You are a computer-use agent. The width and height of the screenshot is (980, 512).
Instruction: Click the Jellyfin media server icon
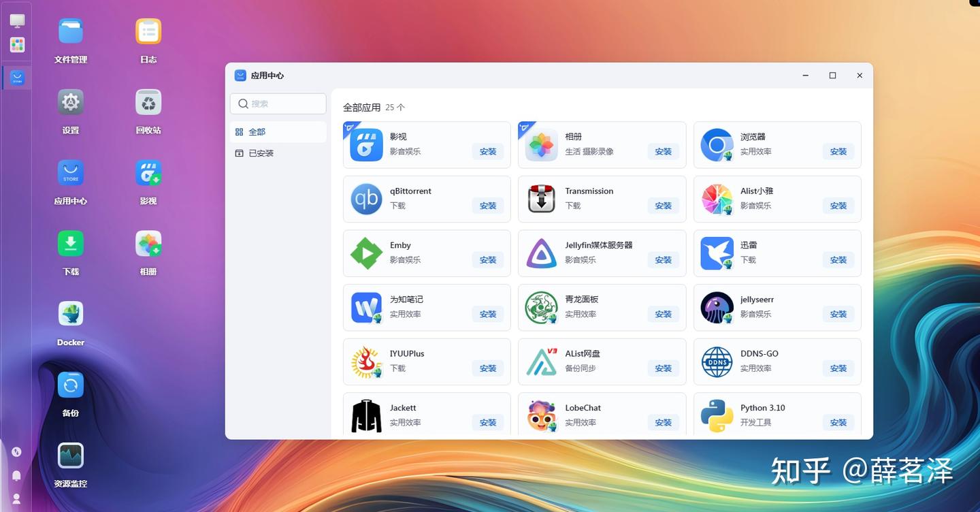pyautogui.click(x=541, y=252)
